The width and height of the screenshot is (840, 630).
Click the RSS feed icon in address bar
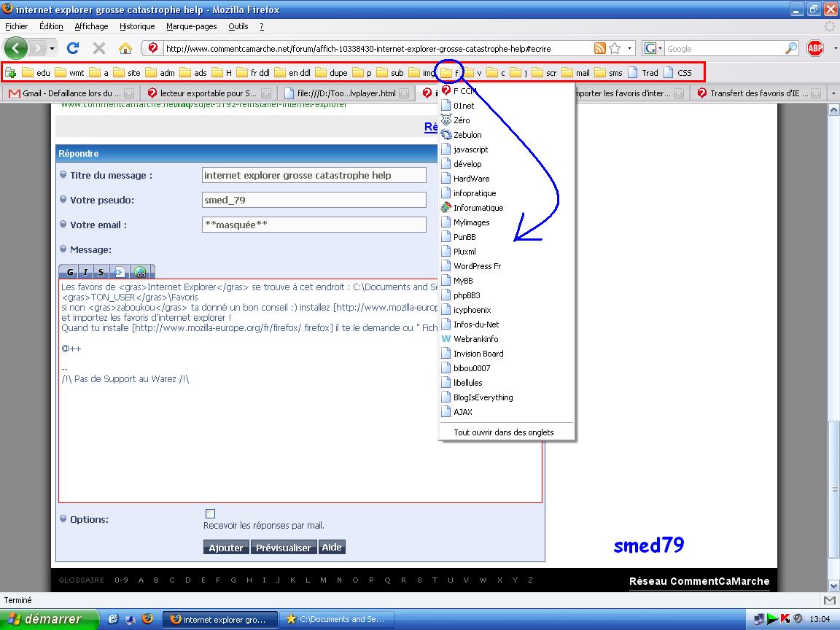point(599,49)
